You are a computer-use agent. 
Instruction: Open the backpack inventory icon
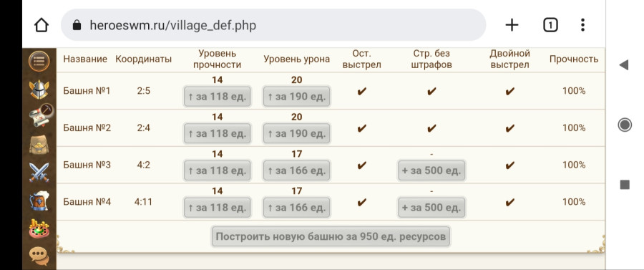39,145
